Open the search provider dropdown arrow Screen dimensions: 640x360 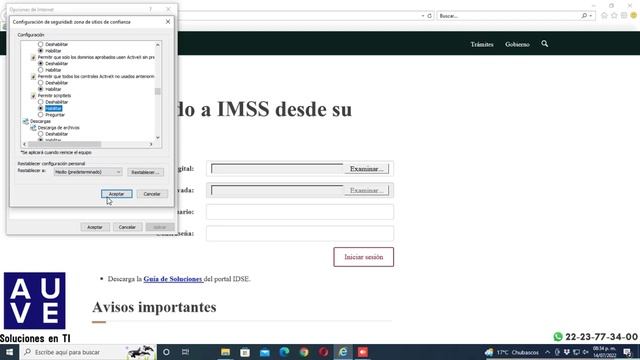coord(591,16)
